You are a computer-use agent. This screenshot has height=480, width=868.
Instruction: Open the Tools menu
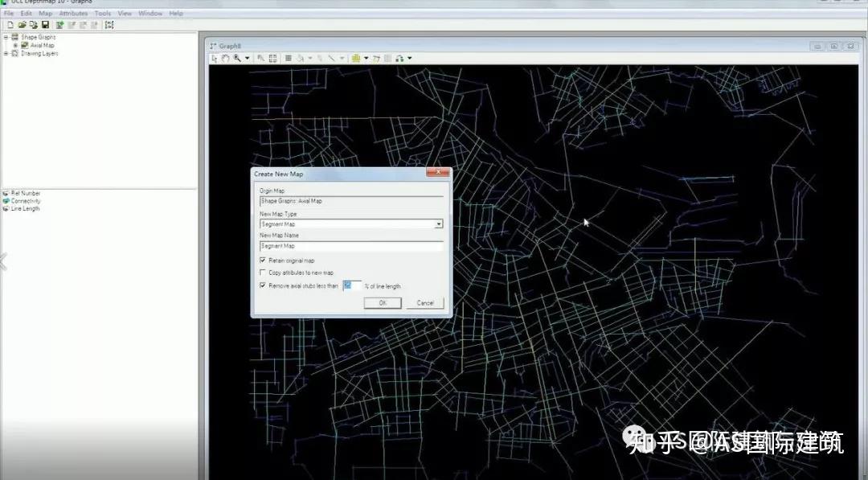click(x=101, y=13)
